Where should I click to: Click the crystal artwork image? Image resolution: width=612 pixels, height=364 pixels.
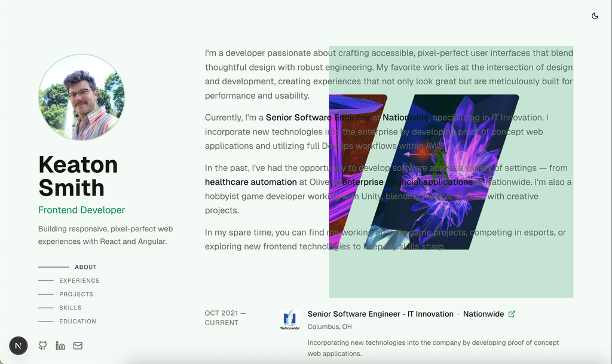(x=451, y=170)
